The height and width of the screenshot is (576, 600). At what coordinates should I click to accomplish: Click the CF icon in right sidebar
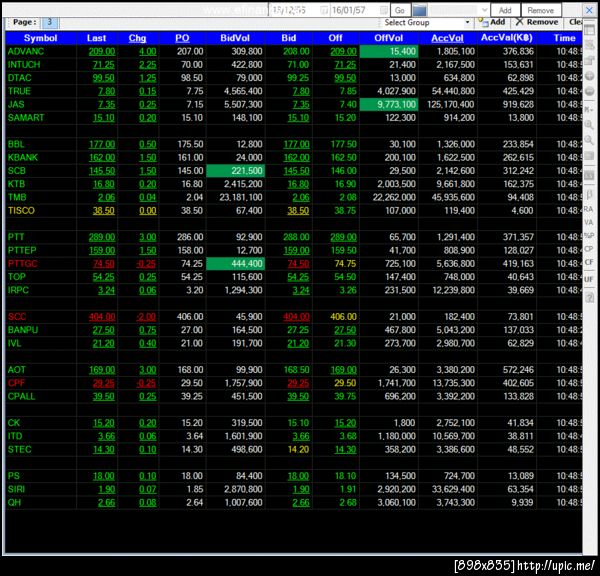pyautogui.click(x=589, y=262)
